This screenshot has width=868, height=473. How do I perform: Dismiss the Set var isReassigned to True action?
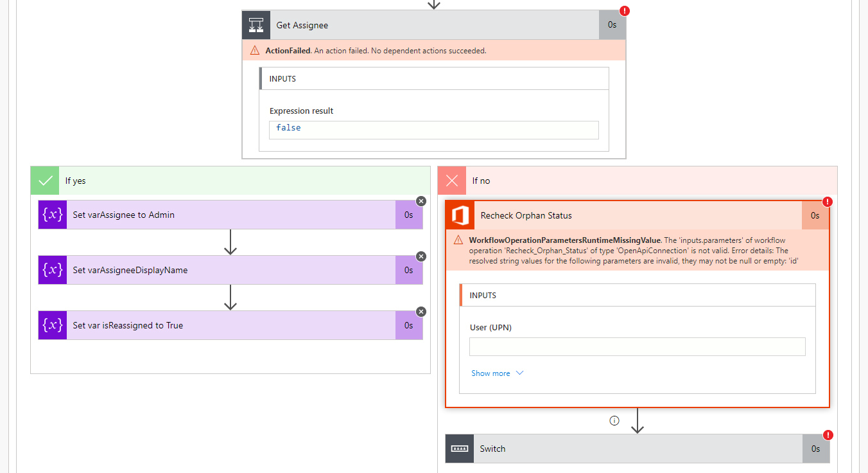point(421,311)
